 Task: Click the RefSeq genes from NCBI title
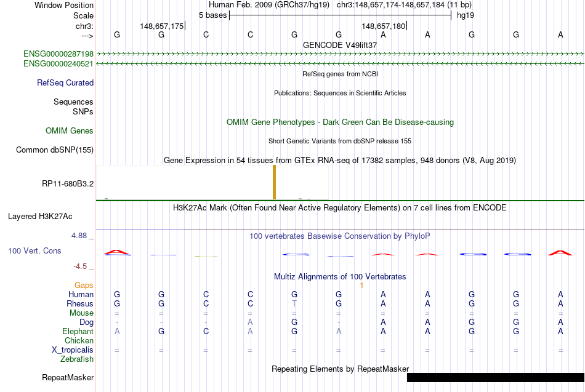(x=340, y=74)
